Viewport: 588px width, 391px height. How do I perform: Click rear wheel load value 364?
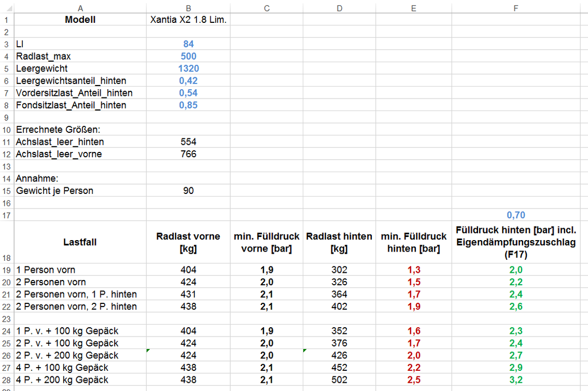[x=340, y=294]
